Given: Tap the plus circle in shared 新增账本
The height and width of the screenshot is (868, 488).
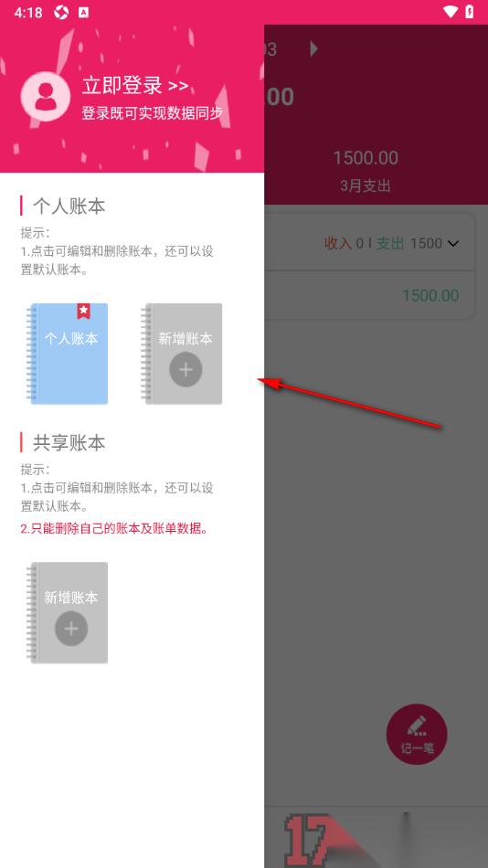Looking at the screenshot, I should 71,629.
